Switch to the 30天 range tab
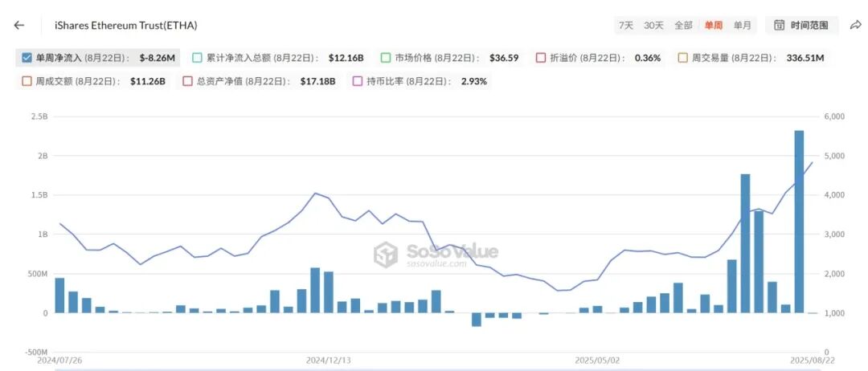Image resolution: width=868 pixels, height=371 pixels. point(653,26)
